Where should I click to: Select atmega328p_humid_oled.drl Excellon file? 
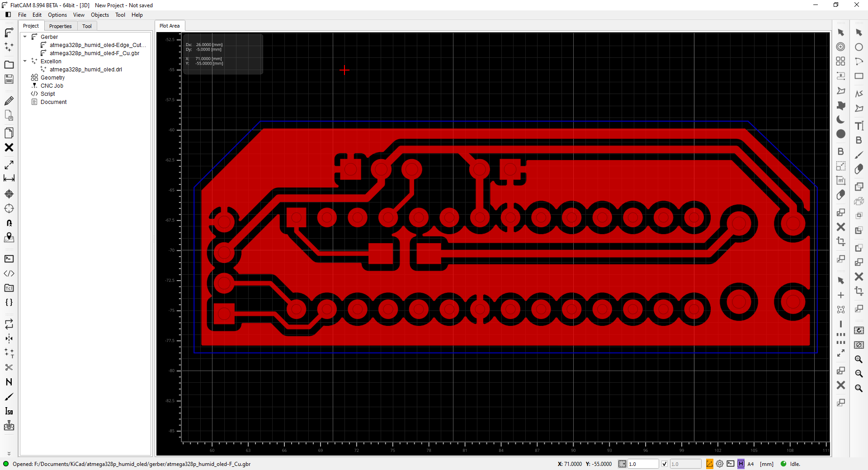pyautogui.click(x=86, y=69)
